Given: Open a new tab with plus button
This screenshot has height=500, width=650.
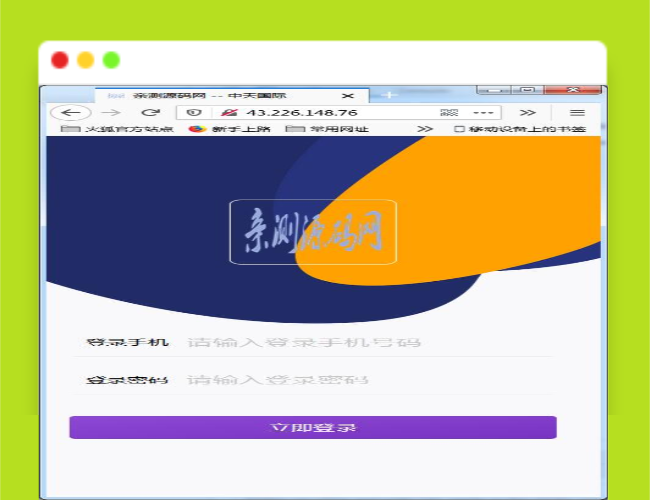Looking at the screenshot, I should [x=389, y=95].
